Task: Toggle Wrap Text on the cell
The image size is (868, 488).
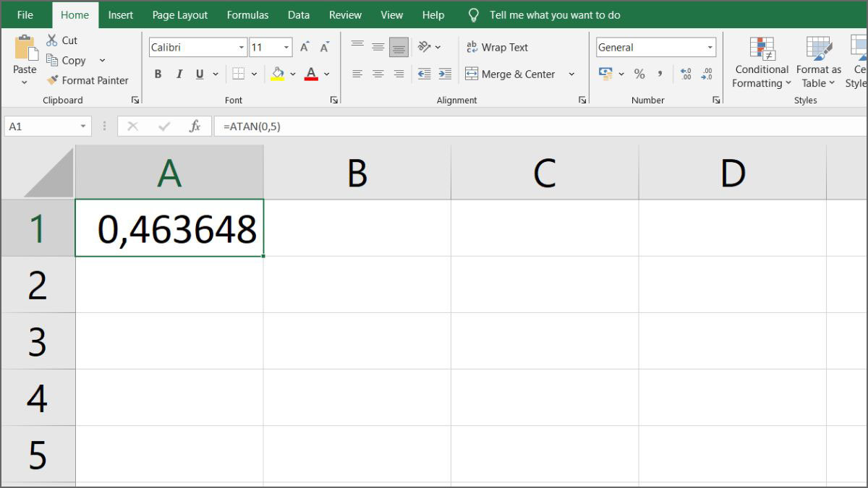Action: point(497,47)
